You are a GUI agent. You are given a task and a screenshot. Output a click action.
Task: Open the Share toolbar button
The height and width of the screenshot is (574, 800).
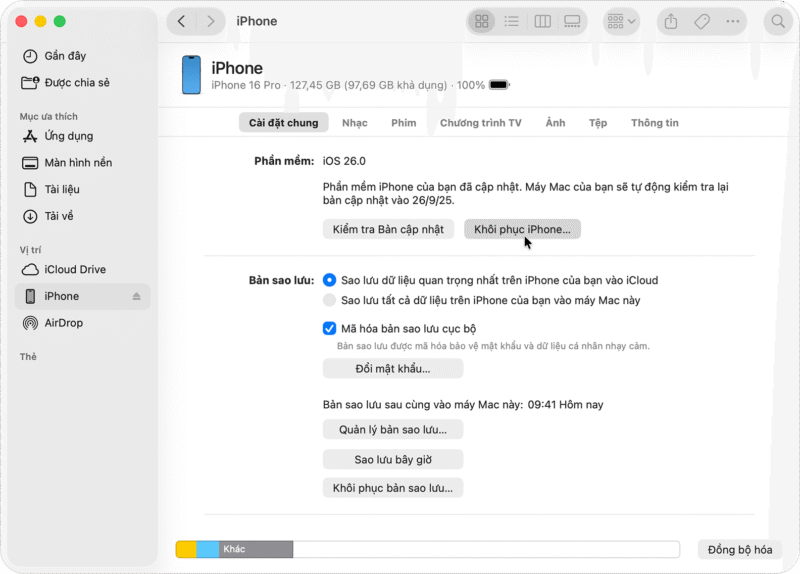[671, 21]
